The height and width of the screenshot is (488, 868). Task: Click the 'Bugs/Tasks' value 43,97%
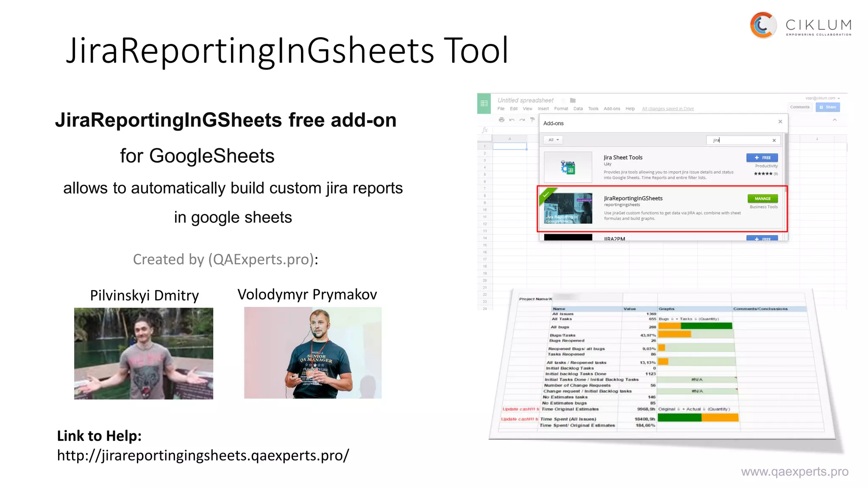point(648,335)
